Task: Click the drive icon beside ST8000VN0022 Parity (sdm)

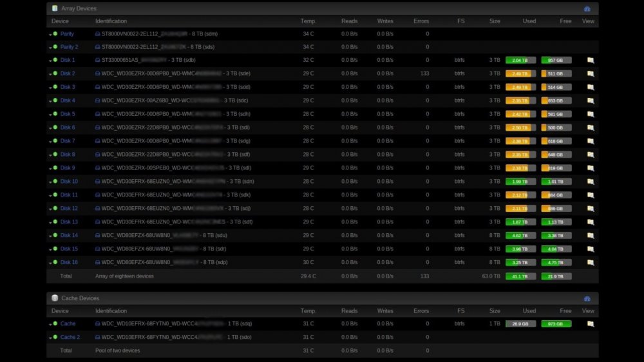Action: click(x=97, y=34)
